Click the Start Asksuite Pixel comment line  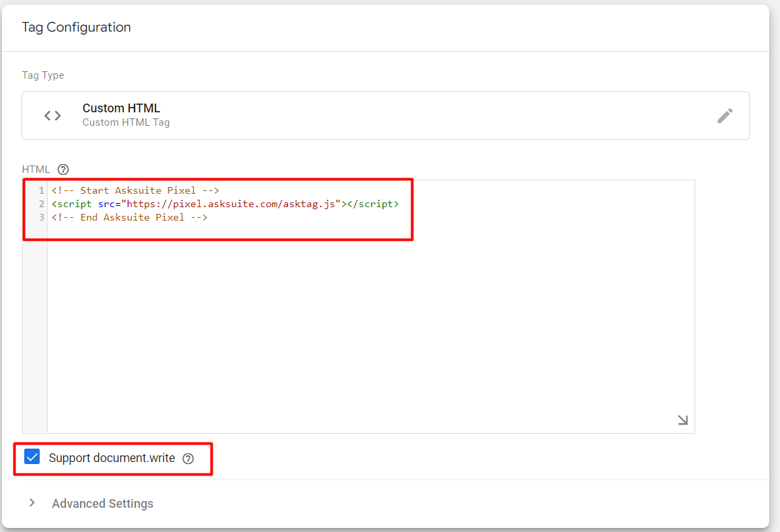135,190
